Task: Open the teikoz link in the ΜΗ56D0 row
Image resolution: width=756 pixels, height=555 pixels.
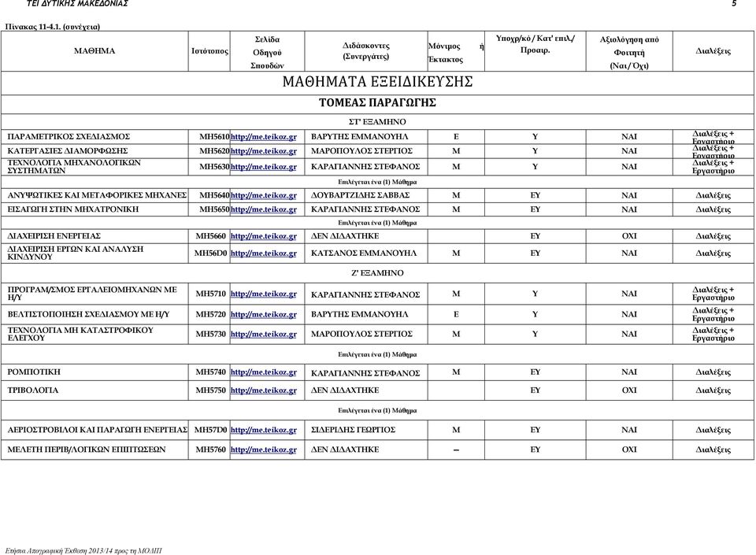Action: tap(263, 253)
